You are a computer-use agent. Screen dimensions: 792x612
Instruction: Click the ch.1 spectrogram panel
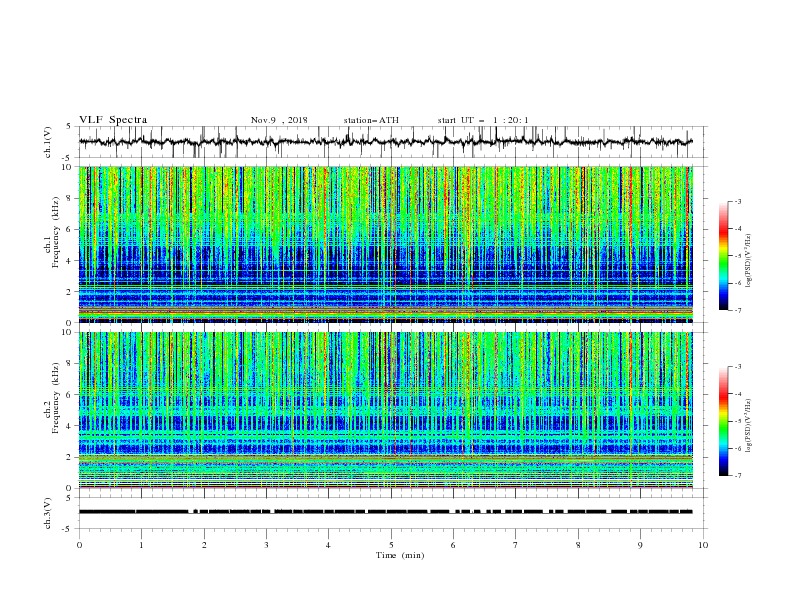coord(385,244)
